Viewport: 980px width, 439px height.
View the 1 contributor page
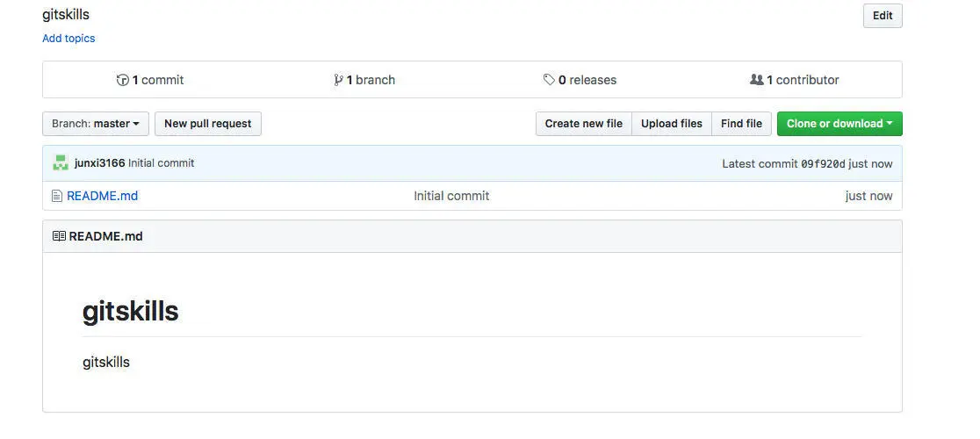(x=795, y=80)
